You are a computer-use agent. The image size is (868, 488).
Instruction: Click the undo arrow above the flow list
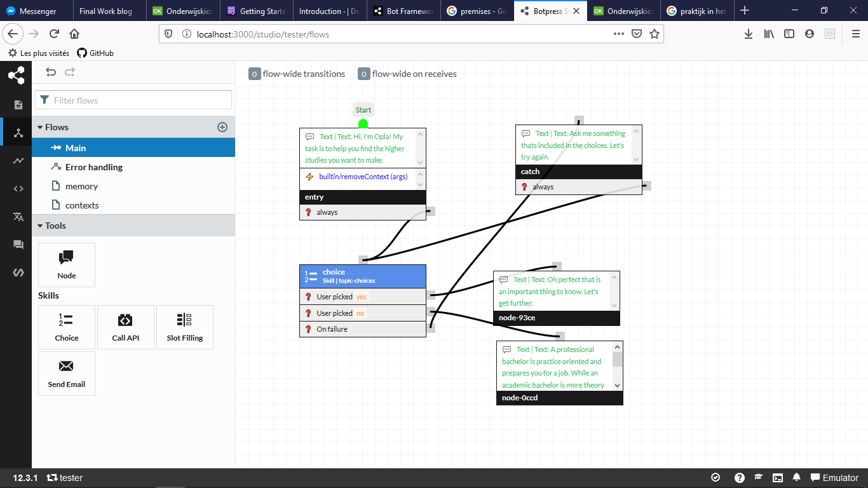[x=51, y=72]
